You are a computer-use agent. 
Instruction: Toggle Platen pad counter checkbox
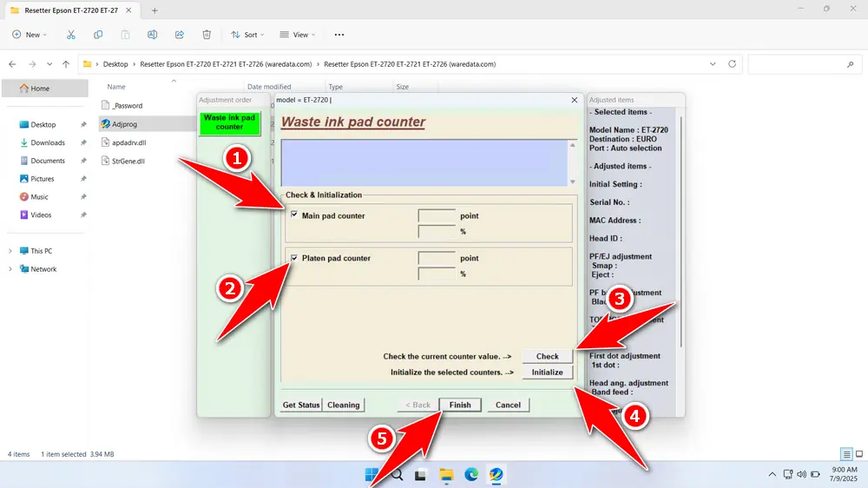(x=294, y=258)
